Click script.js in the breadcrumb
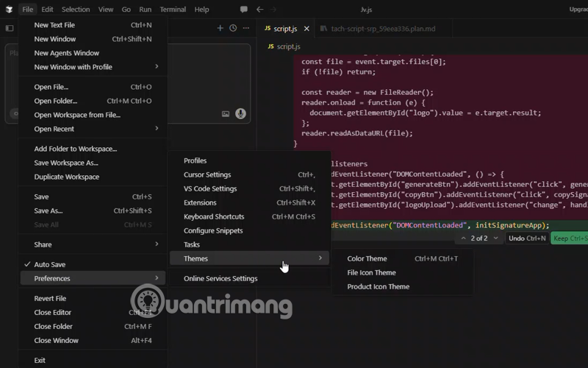This screenshot has width=588, height=368. pyautogui.click(x=288, y=46)
